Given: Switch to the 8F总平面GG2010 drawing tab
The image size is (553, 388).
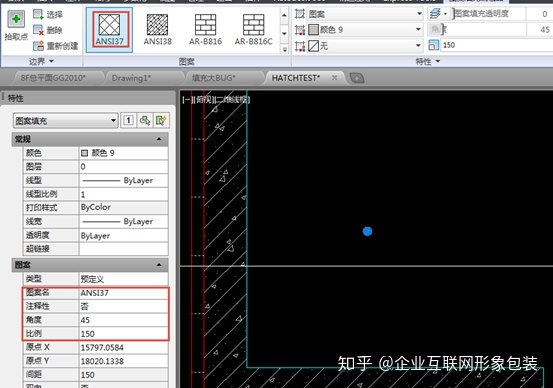Looking at the screenshot, I should pyautogui.click(x=54, y=78).
